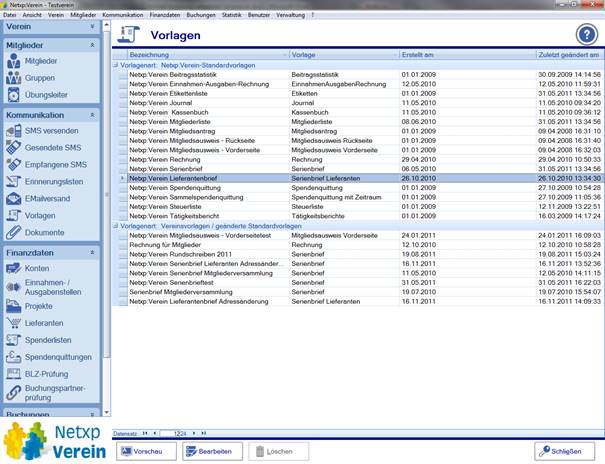Viewport: 605px width, 464px height.
Task: Open the BLZ-Prüfung icon
Action: 14,374
